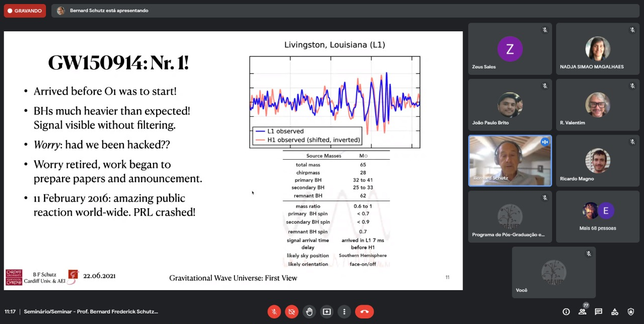The image size is (644, 324).
Task: Click the 'remnant BH spin' row label
Action: pyautogui.click(x=308, y=232)
